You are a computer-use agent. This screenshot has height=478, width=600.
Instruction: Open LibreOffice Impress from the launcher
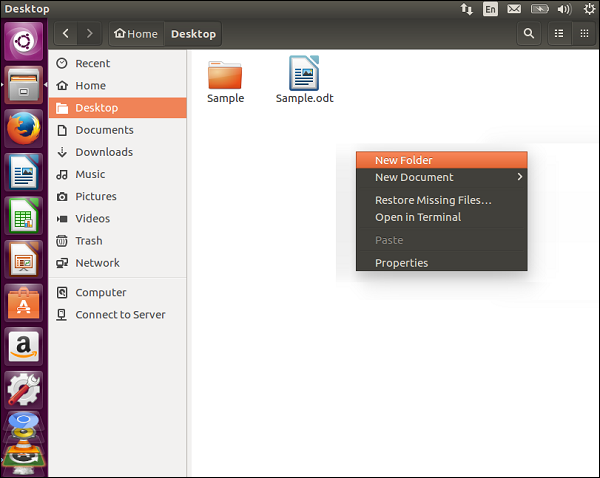click(x=24, y=258)
